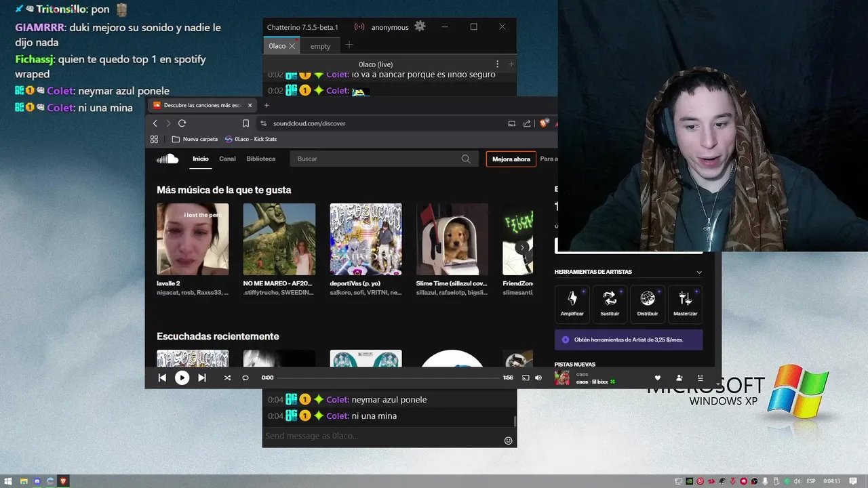The image size is (868, 488).
Task: Open the browser tab grid icon
Action: pos(154,139)
